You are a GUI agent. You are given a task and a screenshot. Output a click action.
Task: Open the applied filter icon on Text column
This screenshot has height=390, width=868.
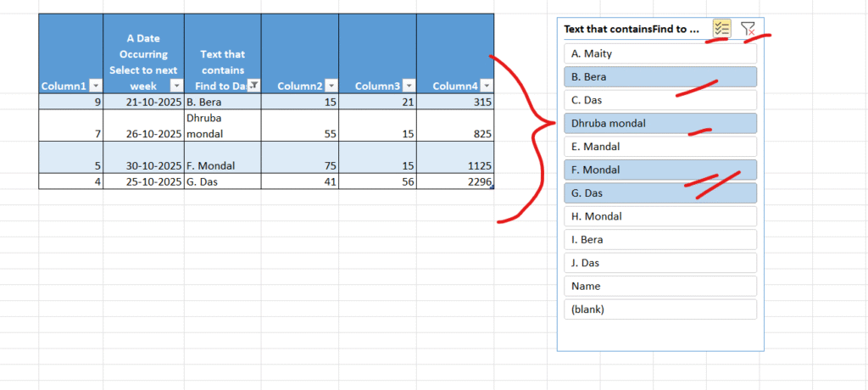(x=253, y=86)
